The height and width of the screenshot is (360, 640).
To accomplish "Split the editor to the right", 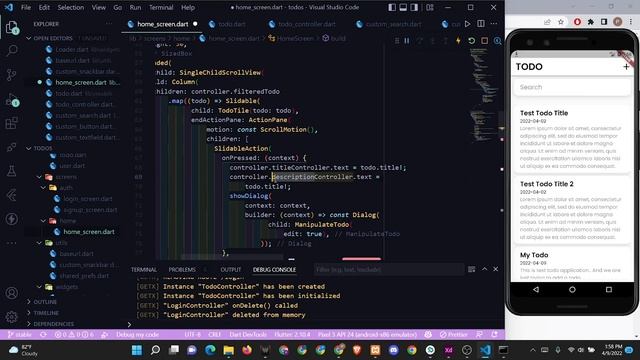I will click(481, 24).
